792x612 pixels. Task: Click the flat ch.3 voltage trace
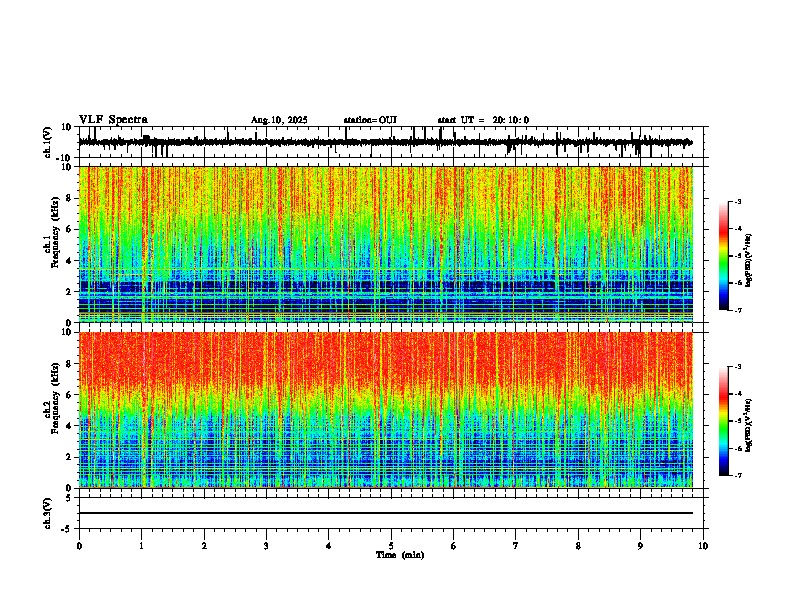[x=386, y=513]
